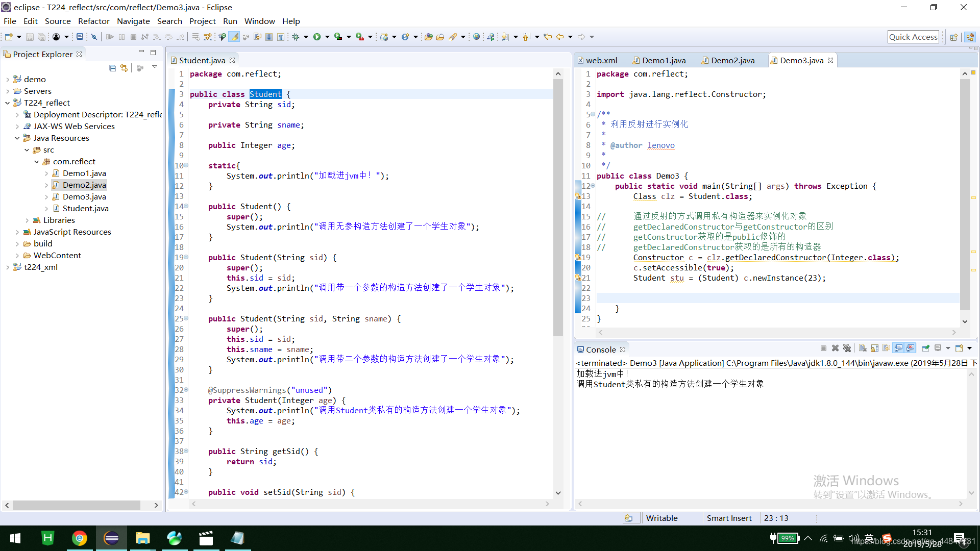Click the Save All icon
980x551 pixels.
click(42, 37)
